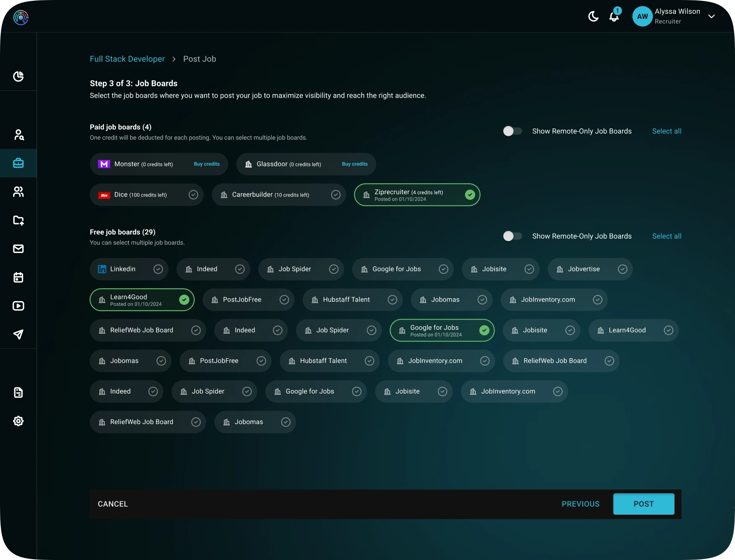Select the candidate search icon in the sidebar
Screen dimensions: 735x560
click(18, 135)
